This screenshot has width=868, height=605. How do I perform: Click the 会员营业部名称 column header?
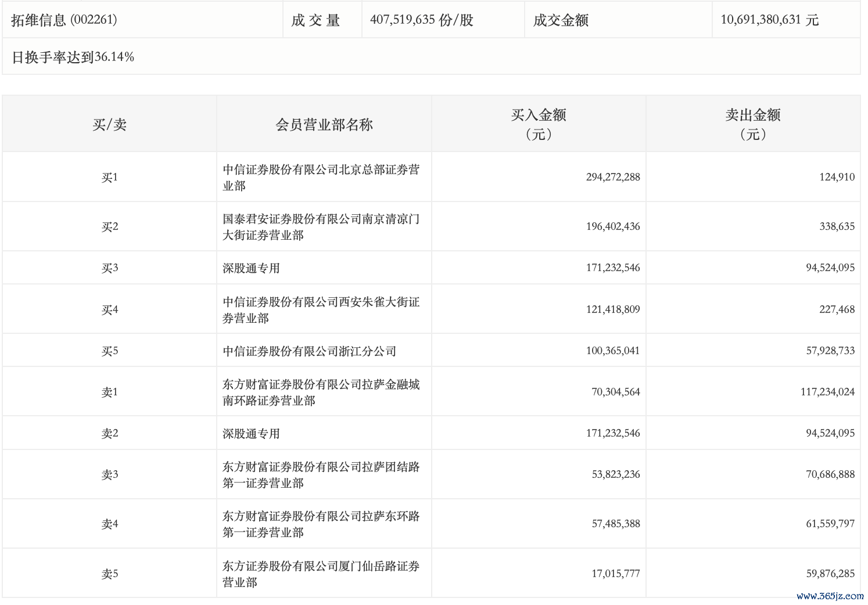point(324,124)
